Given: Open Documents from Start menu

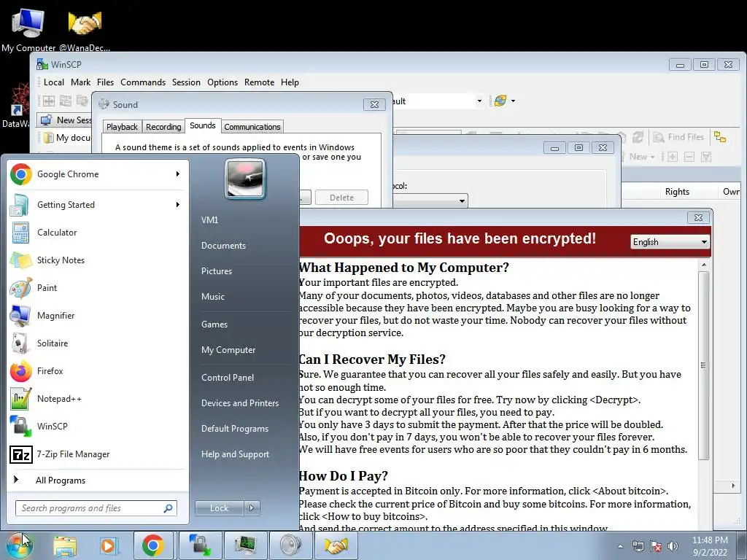Looking at the screenshot, I should click(223, 246).
